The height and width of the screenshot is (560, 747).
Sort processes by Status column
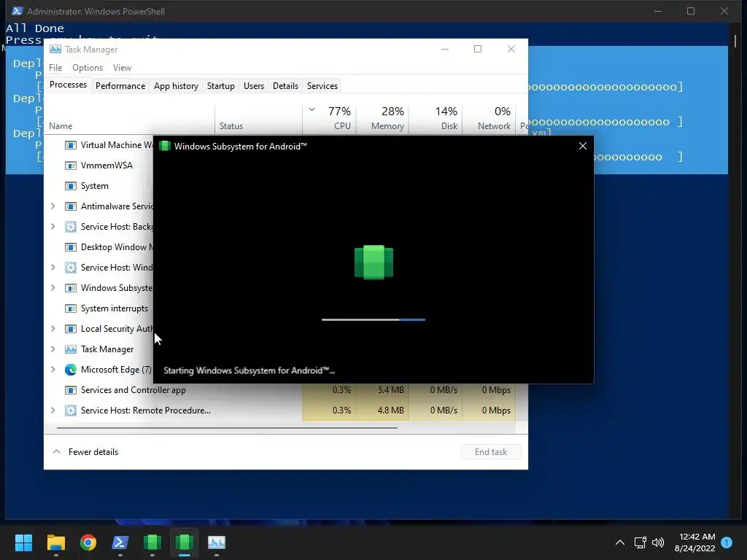click(x=259, y=119)
